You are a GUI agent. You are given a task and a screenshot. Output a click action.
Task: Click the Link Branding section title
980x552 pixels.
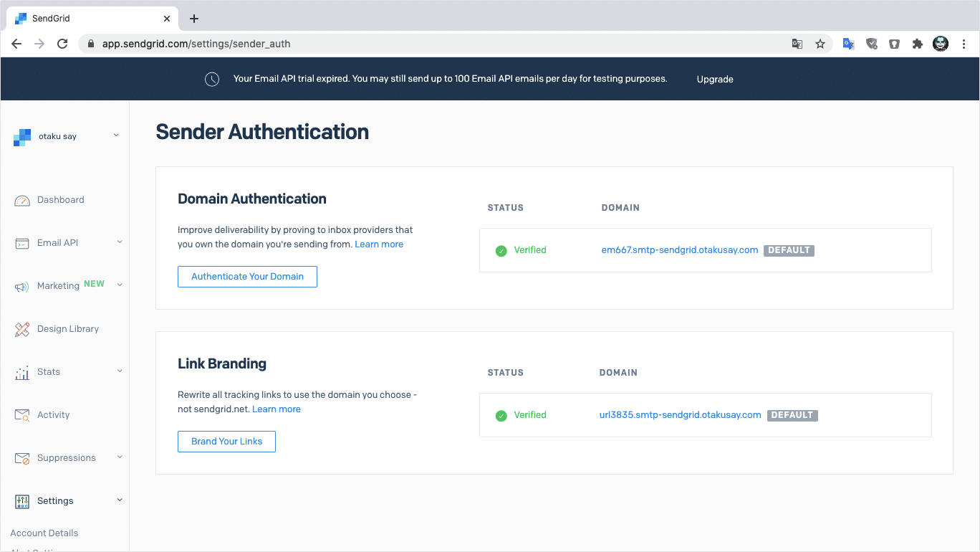[x=222, y=364]
